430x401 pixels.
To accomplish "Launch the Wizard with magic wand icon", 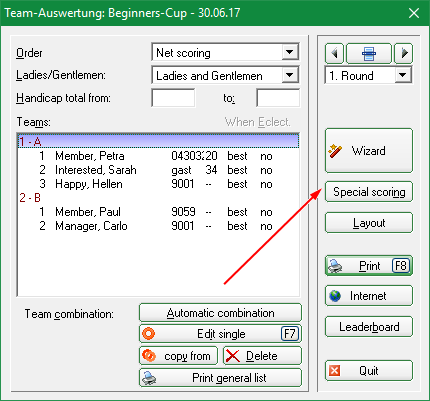I will (369, 151).
